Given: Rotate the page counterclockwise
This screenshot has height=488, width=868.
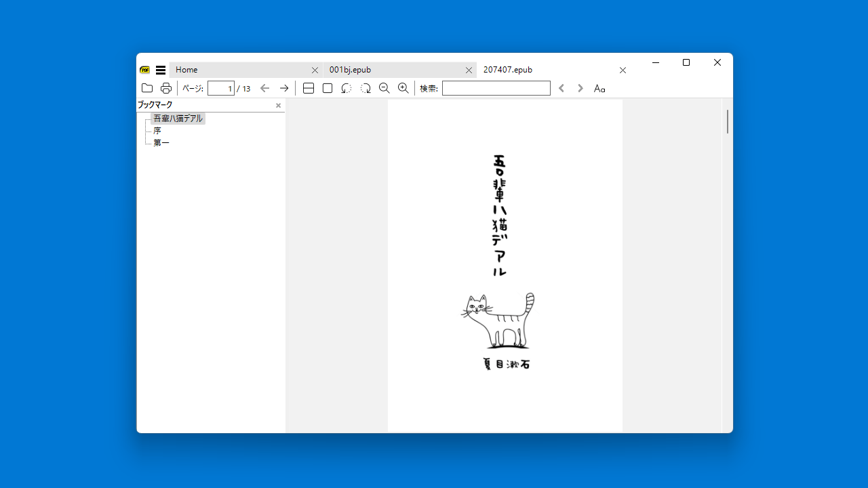Looking at the screenshot, I should click(x=347, y=88).
